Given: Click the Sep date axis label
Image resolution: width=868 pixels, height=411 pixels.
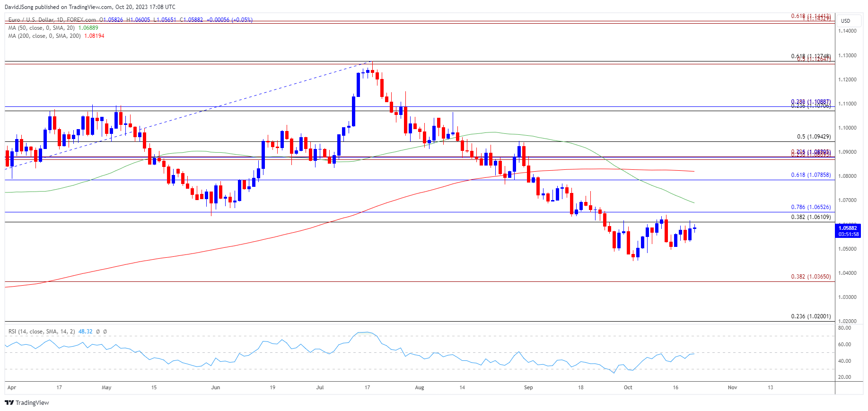Looking at the screenshot, I should click(528, 387).
